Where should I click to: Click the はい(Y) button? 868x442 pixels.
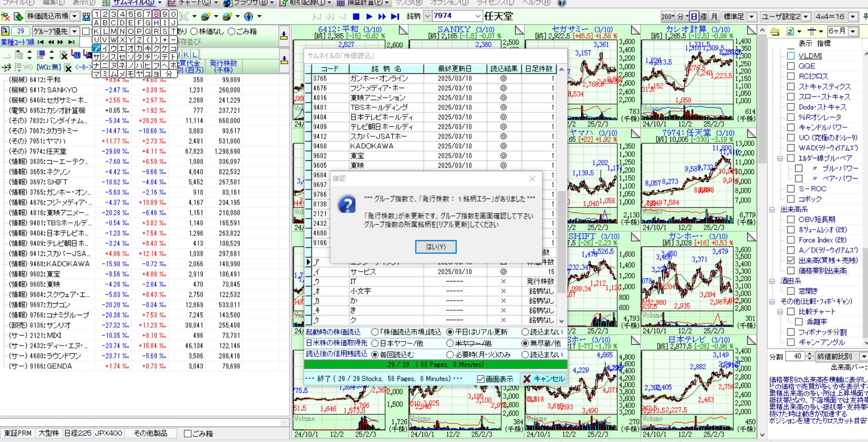coord(436,247)
